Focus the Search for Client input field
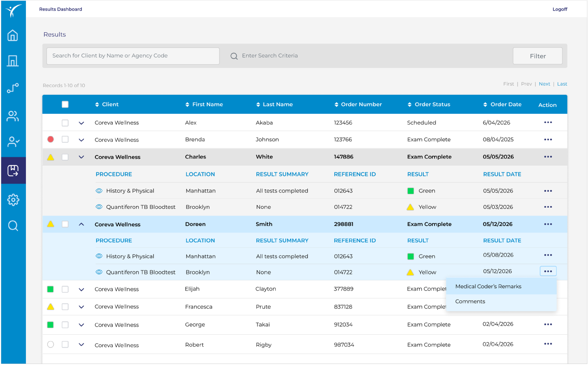Screen dimensions: 588x365 pos(133,56)
